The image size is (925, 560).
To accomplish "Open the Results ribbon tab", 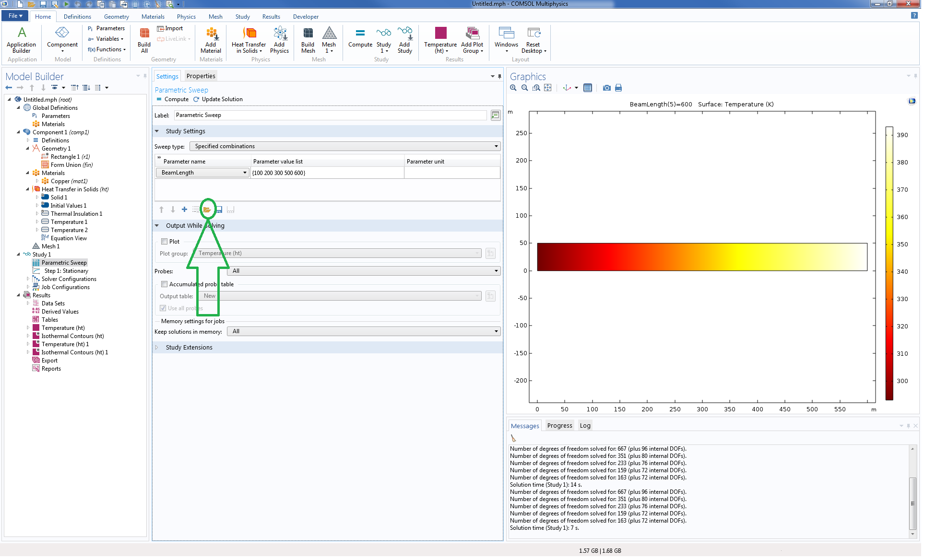I will [x=271, y=16].
